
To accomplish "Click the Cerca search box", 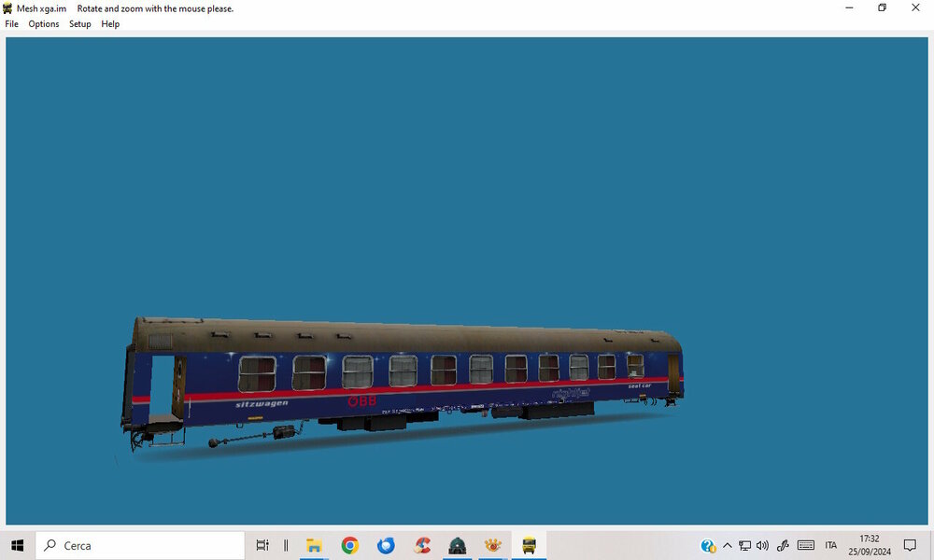I will [140, 545].
